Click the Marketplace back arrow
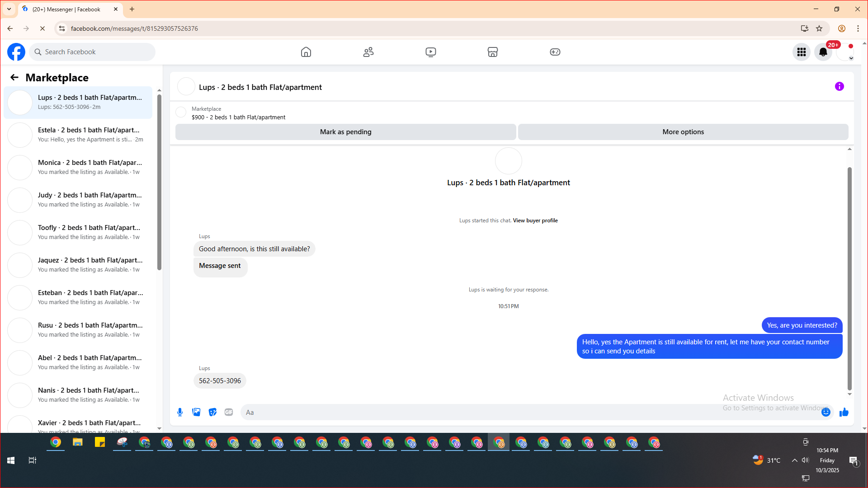Viewport: 868px width, 488px height. pos(14,77)
